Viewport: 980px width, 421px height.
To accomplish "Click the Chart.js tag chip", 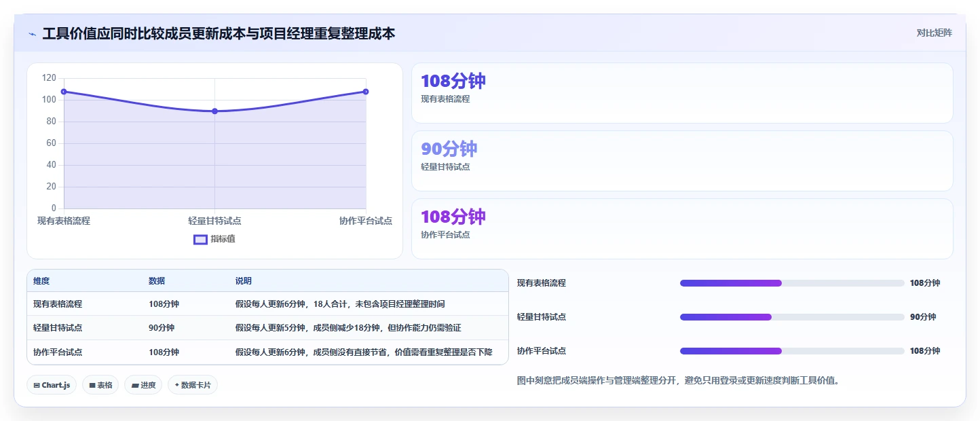I will (x=52, y=385).
